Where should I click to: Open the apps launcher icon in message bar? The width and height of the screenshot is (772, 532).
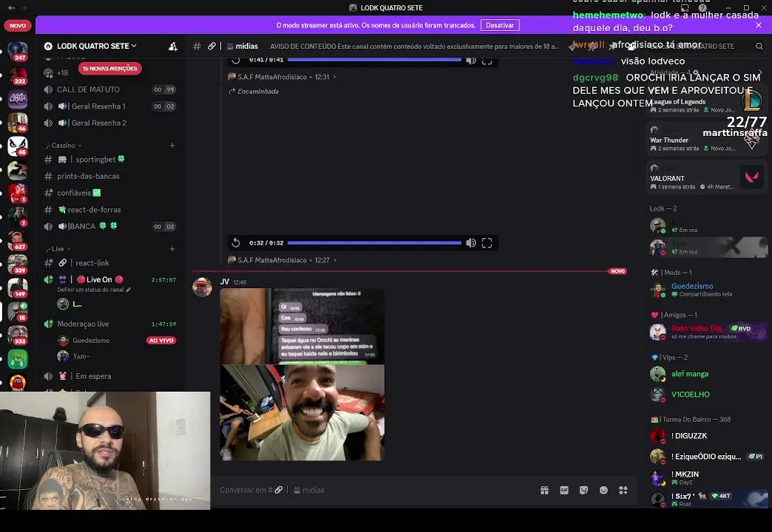[x=623, y=490]
